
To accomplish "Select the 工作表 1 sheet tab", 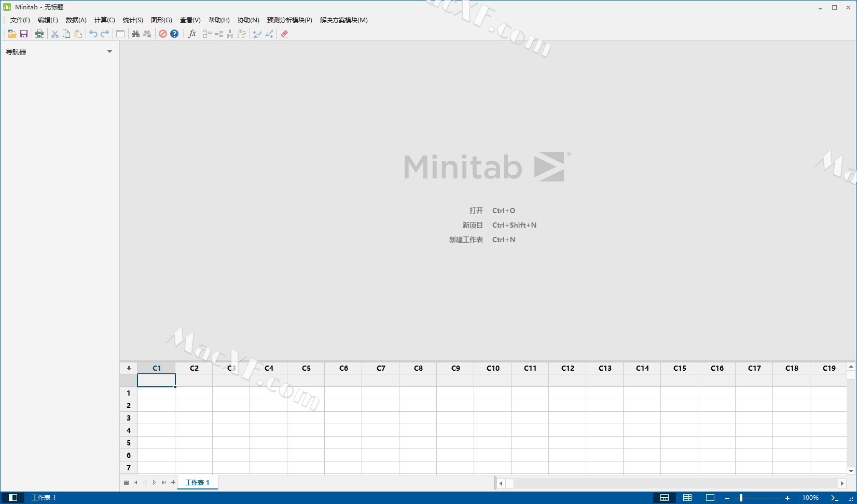I will click(197, 483).
